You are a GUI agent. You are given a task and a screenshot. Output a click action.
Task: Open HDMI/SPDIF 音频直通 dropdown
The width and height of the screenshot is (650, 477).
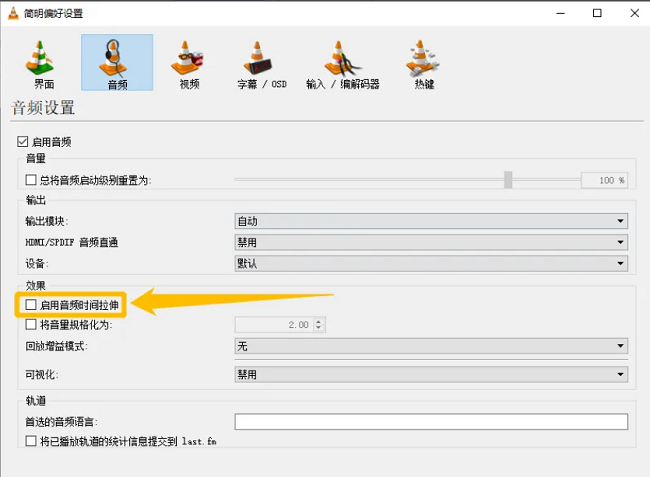431,242
